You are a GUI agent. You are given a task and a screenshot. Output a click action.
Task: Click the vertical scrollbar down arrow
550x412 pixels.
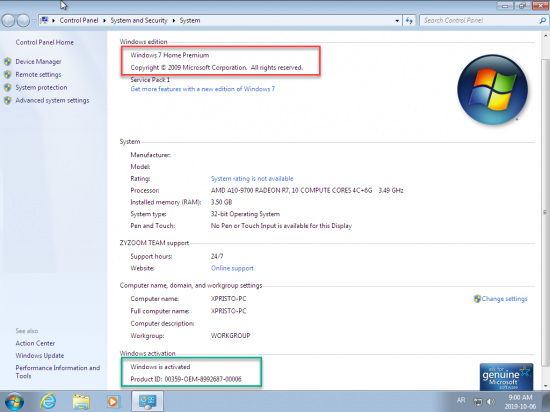click(x=545, y=386)
